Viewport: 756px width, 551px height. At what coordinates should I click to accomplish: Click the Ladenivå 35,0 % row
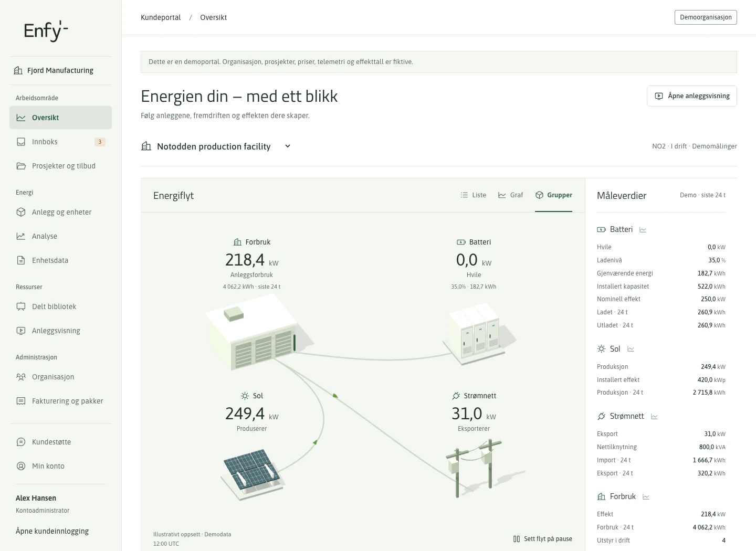click(661, 260)
